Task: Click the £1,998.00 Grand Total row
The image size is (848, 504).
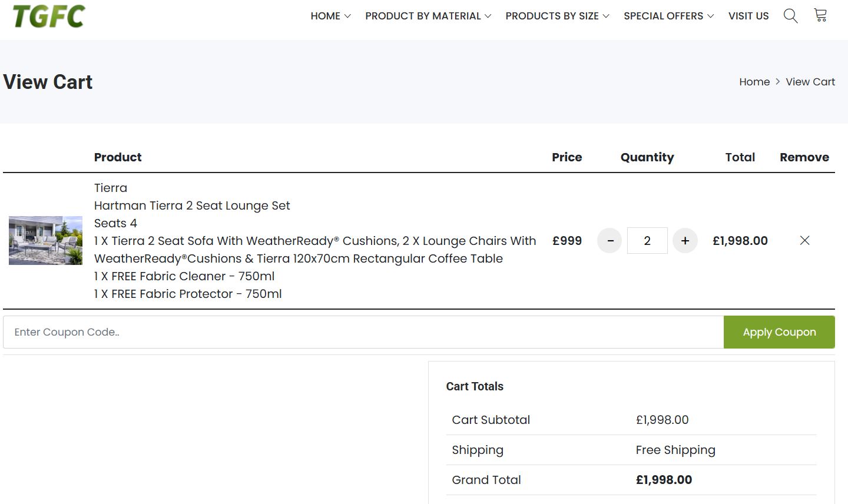Action: [664, 480]
